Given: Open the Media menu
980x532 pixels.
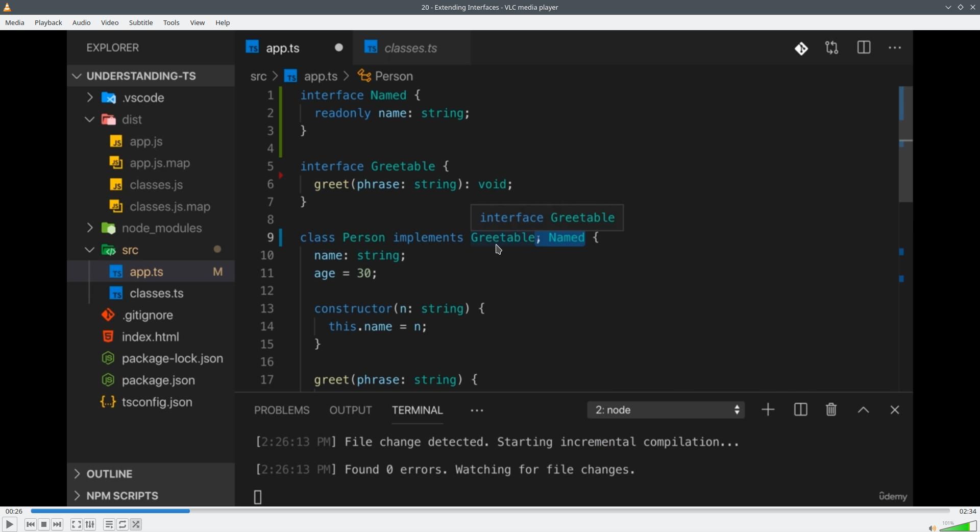Looking at the screenshot, I should [x=15, y=23].
